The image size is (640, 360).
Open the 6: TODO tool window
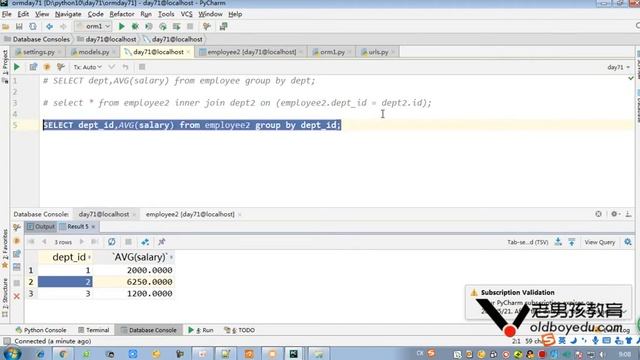[240, 330]
